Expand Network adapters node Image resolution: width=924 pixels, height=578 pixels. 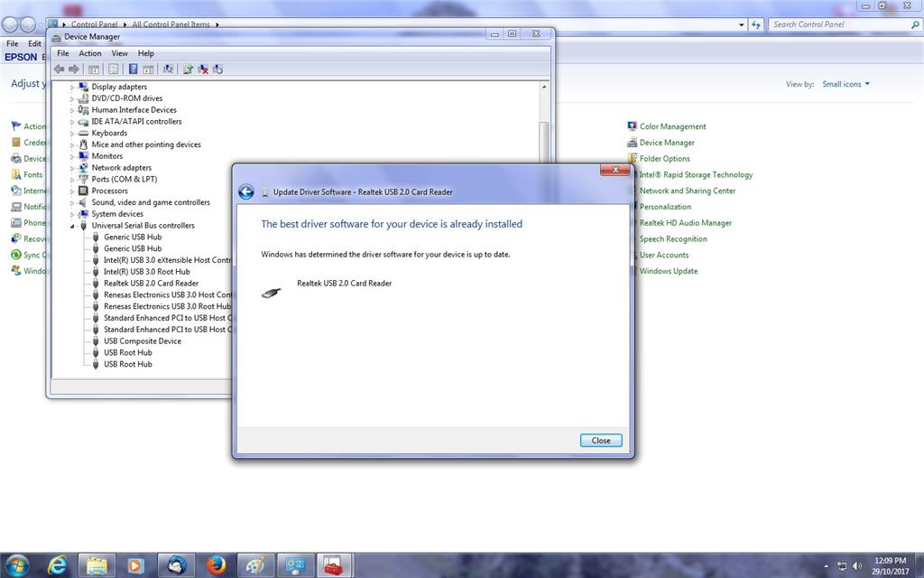pos(72,168)
